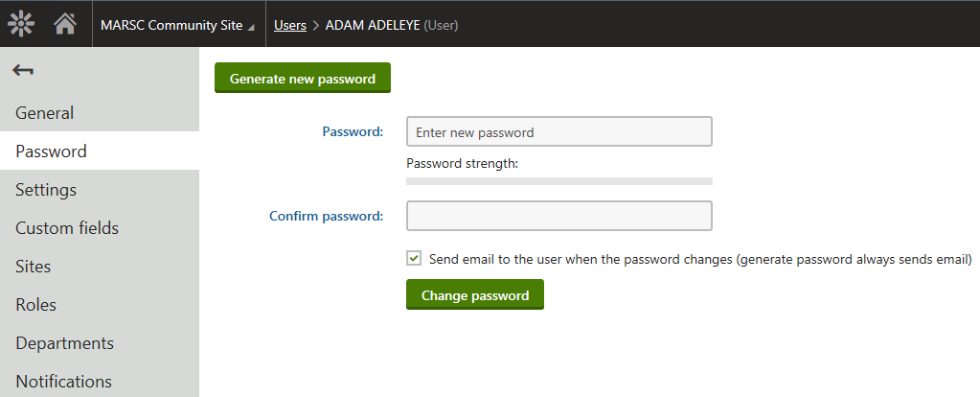Screen dimensions: 980x397
Task: Go to the Home dashboard icon
Action: click(x=65, y=24)
